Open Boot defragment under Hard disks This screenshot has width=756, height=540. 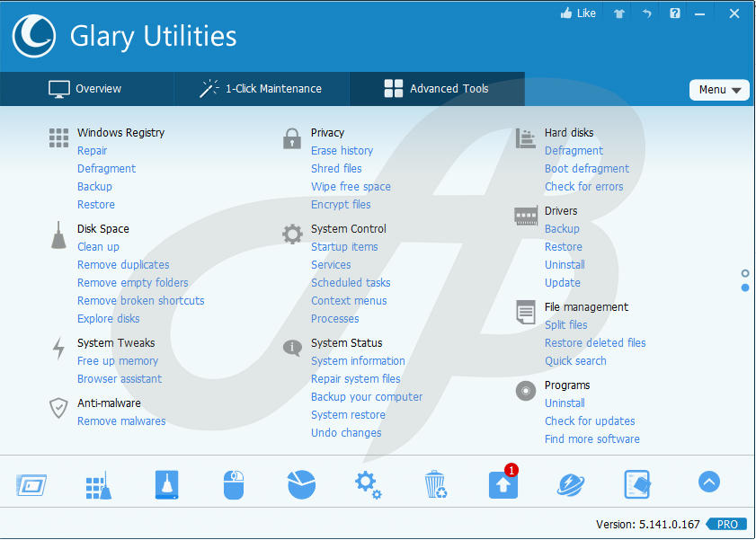pos(587,169)
